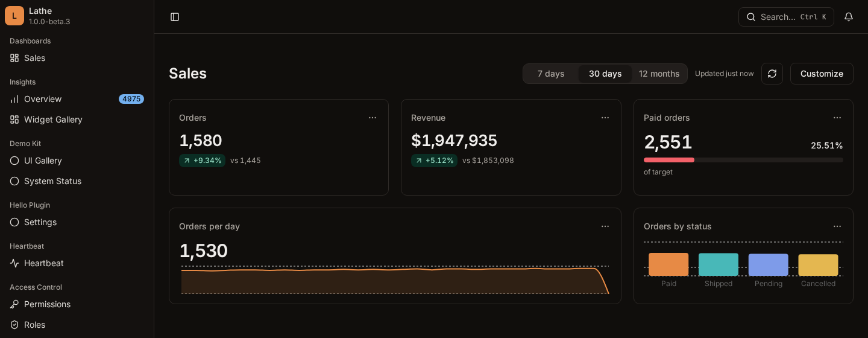The height and width of the screenshot is (338, 868).
Task: Click the orange Paid status bar
Action: click(668, 264)
